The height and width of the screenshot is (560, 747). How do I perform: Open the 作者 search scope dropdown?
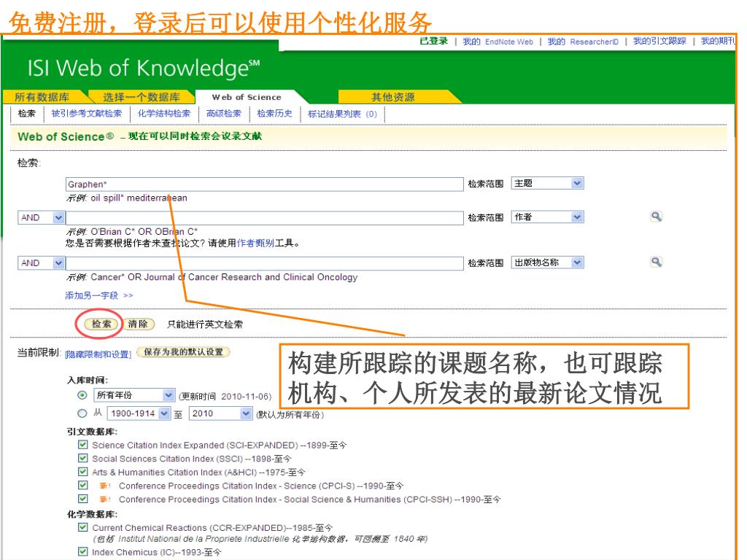click(x=549, y=217)
